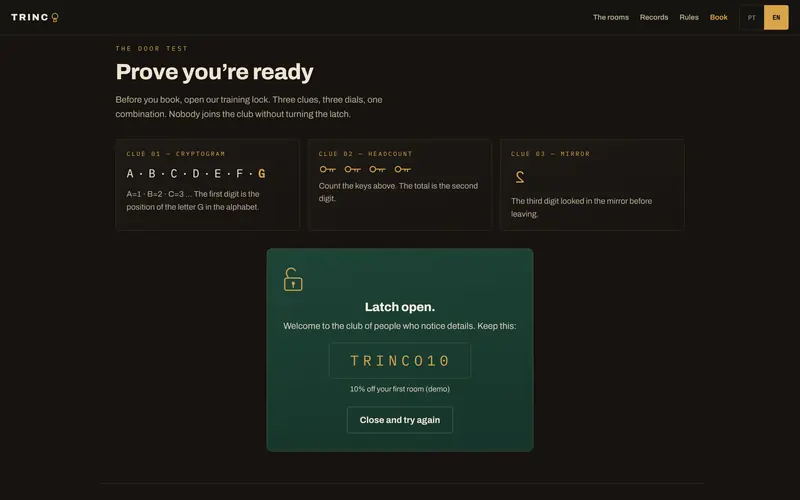Screen dimensions: 800x500
Task: Click the 'Latch open.' title
Action: pyautogui.click(x=399, y=307)
